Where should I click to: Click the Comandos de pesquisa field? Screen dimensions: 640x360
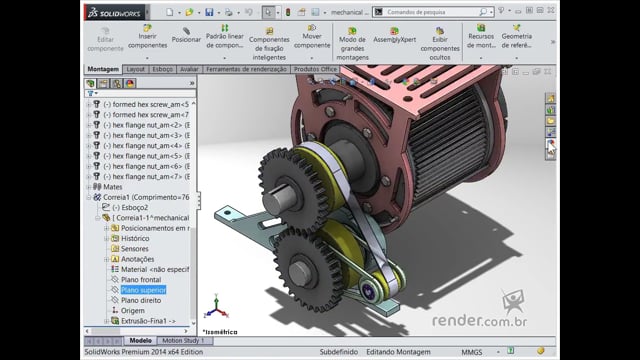[433, 12]
